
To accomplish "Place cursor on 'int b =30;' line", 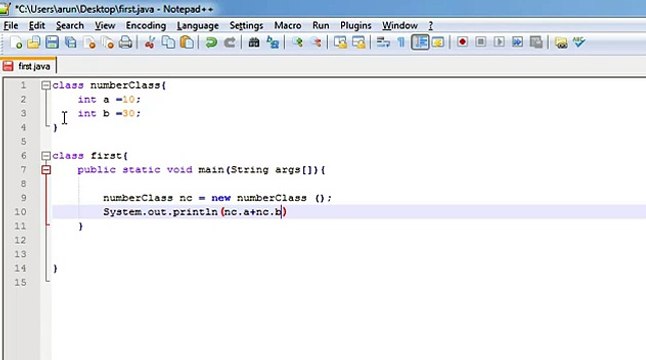I will (109, 113).
